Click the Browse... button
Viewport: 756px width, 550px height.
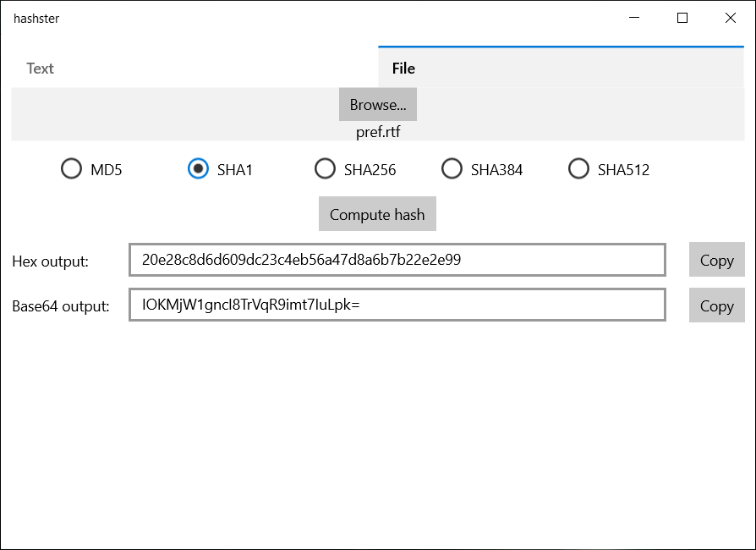point(378,105)
